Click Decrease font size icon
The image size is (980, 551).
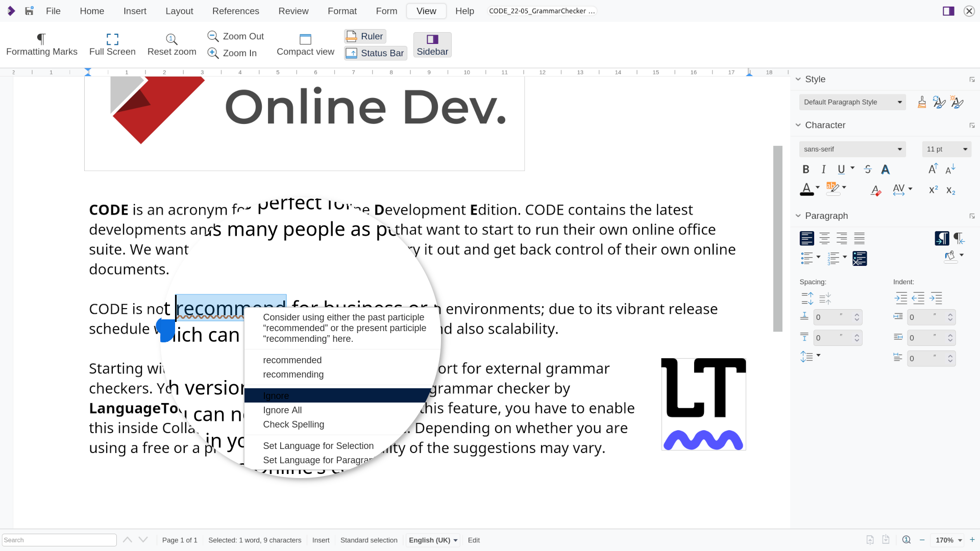click(x=950, y=169)
